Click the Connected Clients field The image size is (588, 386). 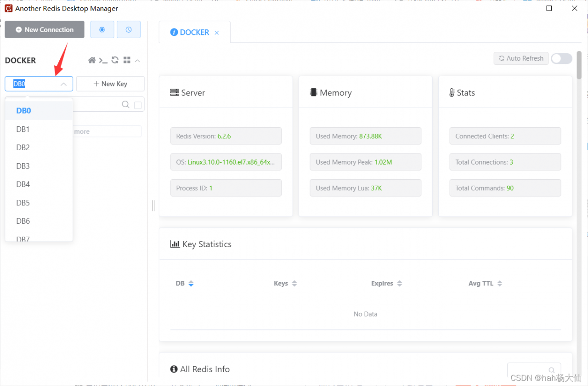coord(505,136)
